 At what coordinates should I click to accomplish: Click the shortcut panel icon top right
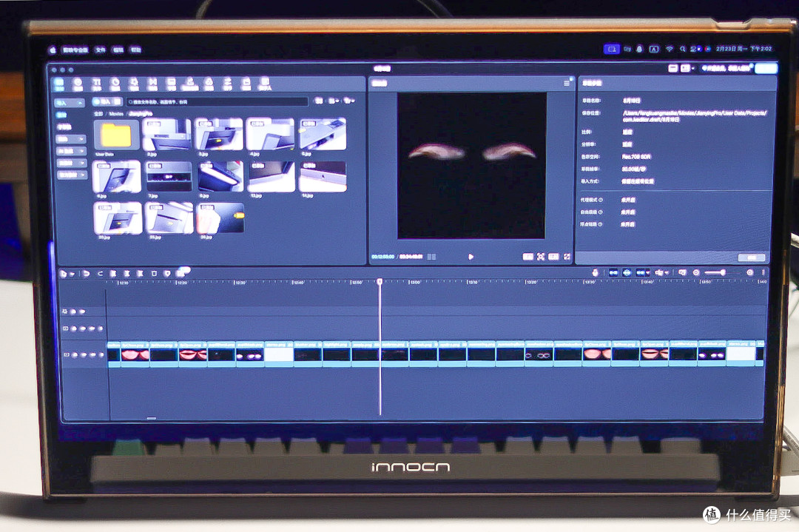[x=672, y=68]
